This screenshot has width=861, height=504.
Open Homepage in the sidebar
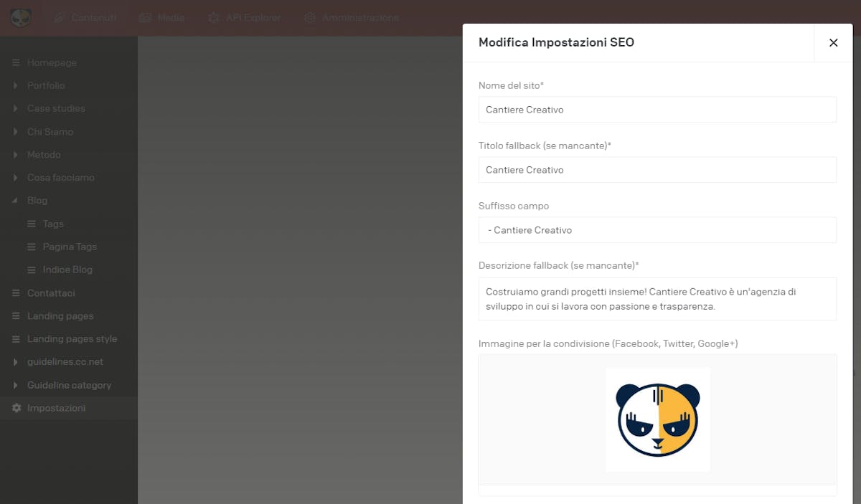[69, 62]
